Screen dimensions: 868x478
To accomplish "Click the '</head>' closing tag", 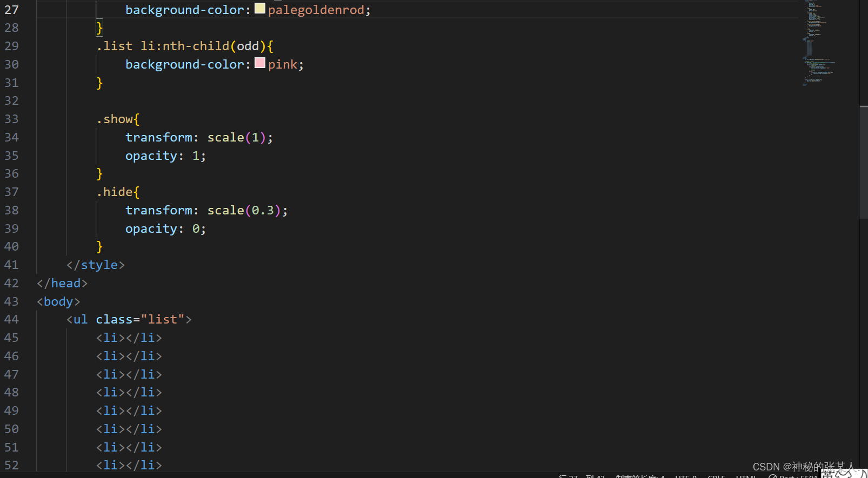I will pyautogui.click(x=62, y=283).
